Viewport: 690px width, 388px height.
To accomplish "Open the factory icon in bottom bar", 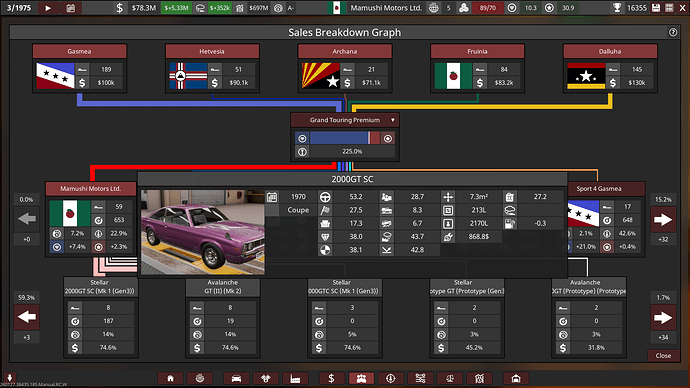I will (295, 378).
